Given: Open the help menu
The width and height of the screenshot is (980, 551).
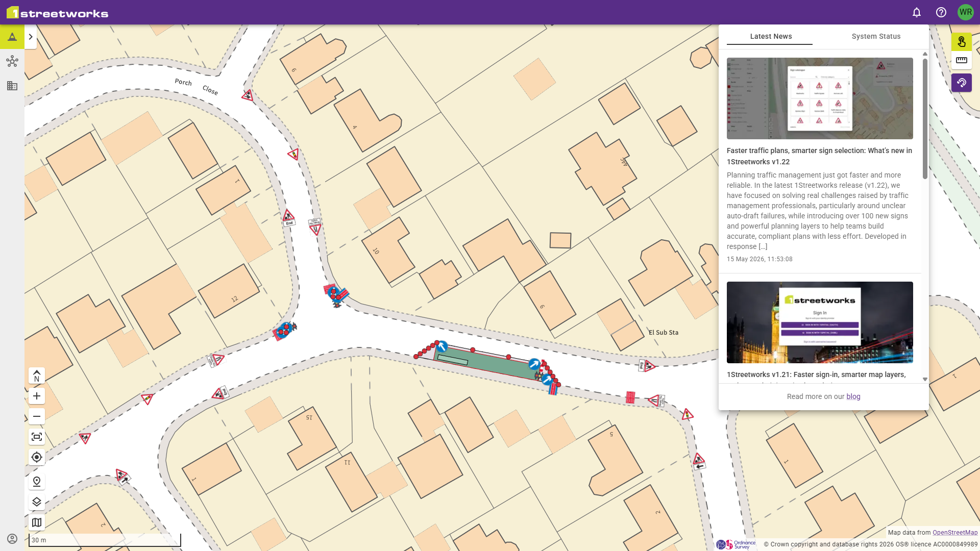Looking at the screenshot, I should pyautogui.click(x=941, y=12).
